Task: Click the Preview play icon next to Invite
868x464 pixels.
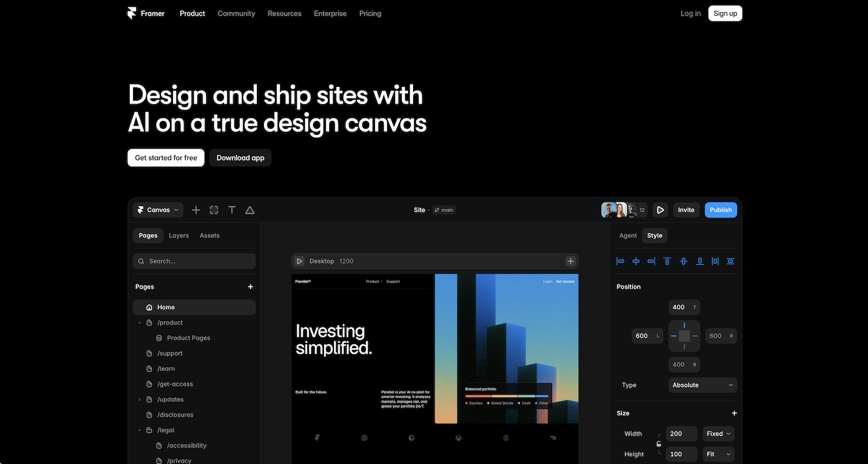Action: tap(660, 210)
